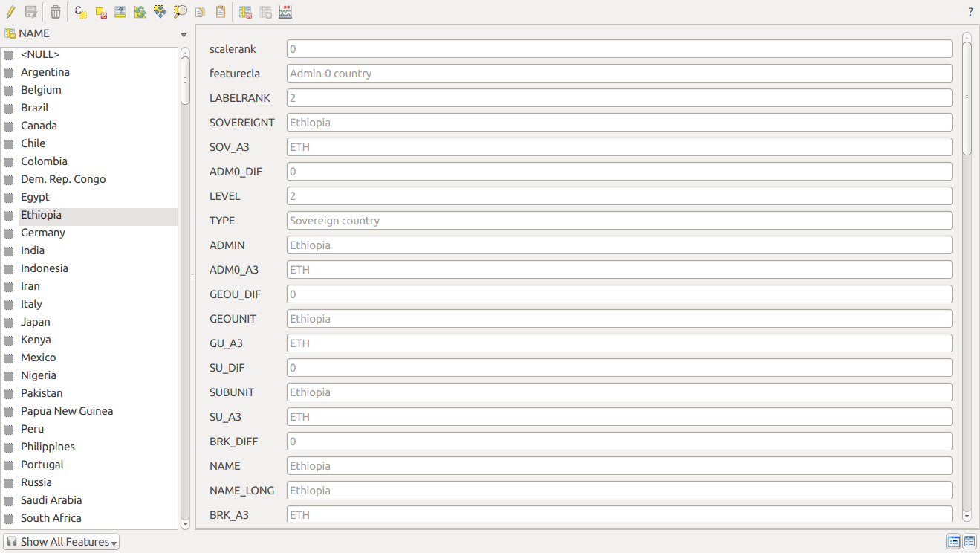
Task: Click the scalerank input field
Action: coord(619,49)
